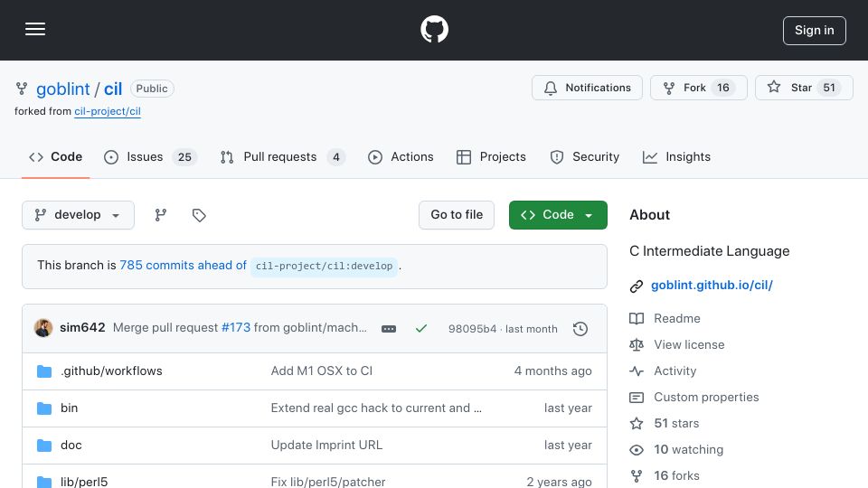
Task: Open the bin folder
Action: tap(70, 408)
